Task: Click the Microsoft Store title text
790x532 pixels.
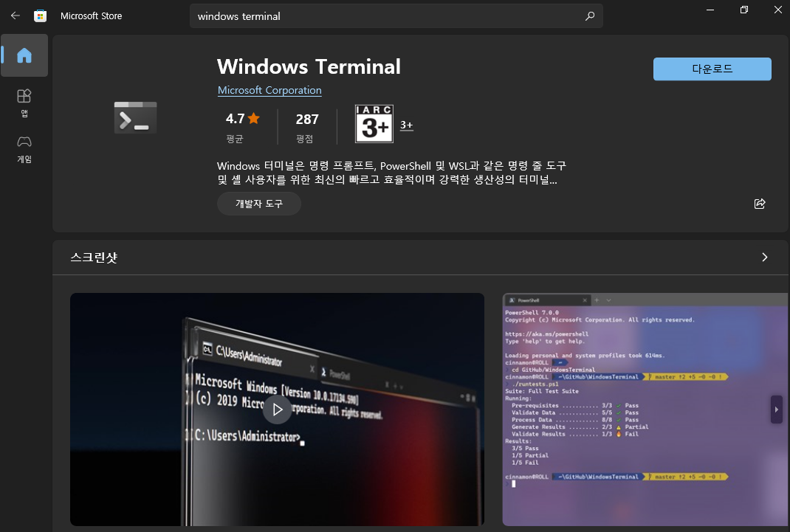Action: pyautogui.click(x=92, y=16)
